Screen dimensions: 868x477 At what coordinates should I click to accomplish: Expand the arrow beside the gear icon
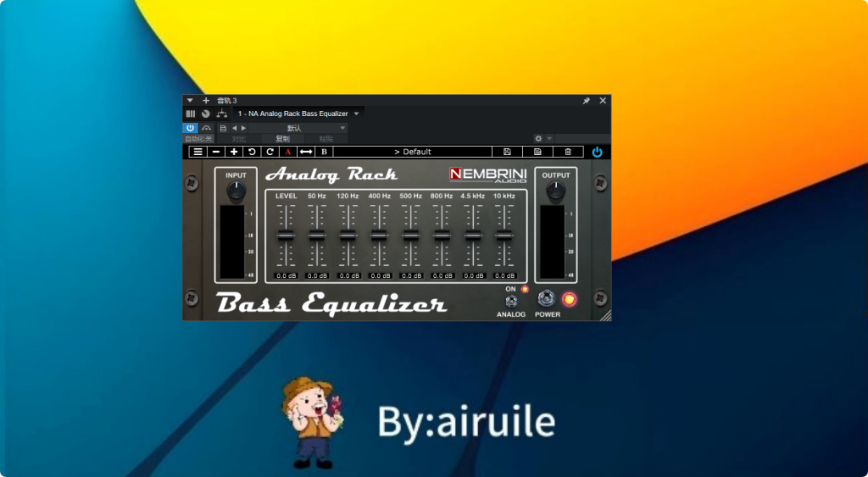(549, 138)
